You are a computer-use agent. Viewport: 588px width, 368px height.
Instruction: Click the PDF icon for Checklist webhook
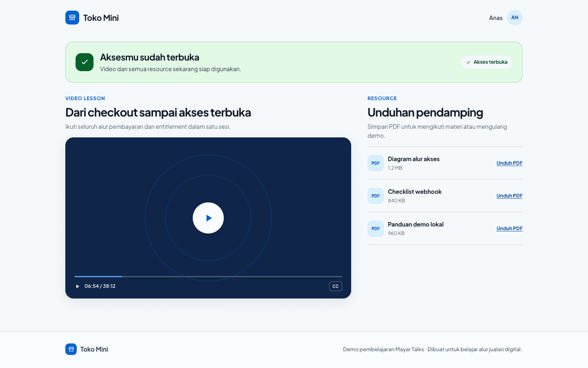click(376, 196)
